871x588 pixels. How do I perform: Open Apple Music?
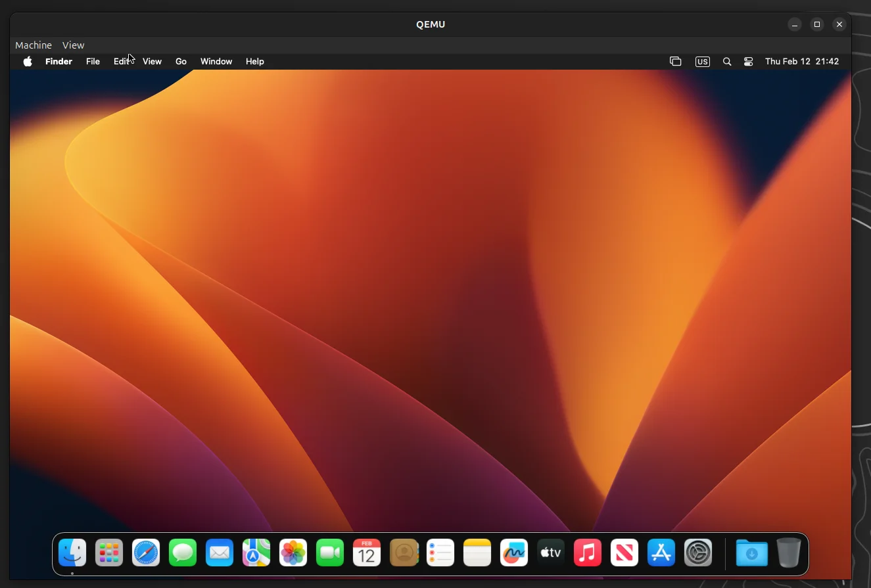coord(587,553)
